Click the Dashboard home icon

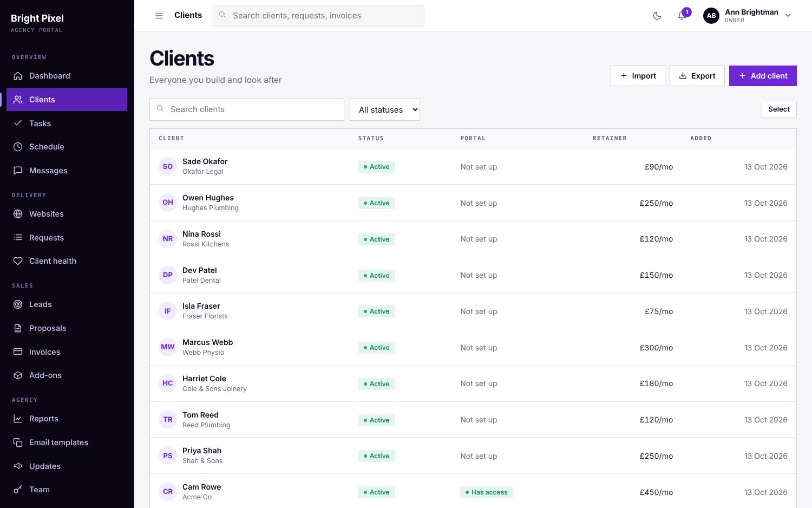point(18,76)
